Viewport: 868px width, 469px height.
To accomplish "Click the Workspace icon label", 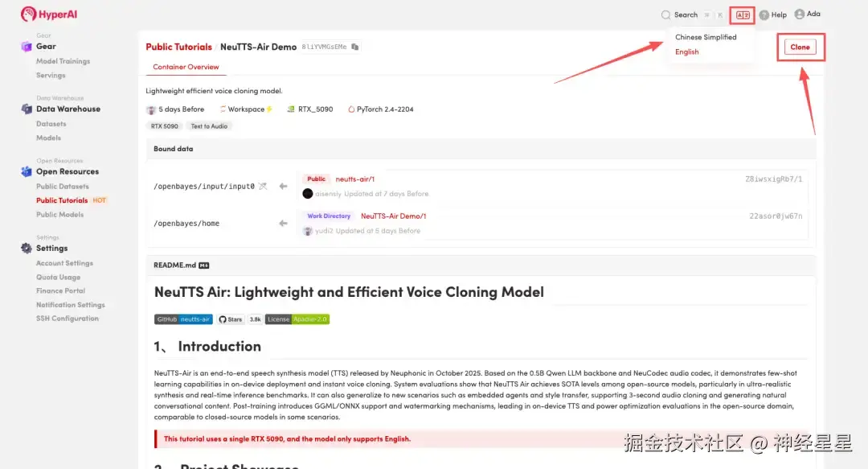I will point(246,109).
